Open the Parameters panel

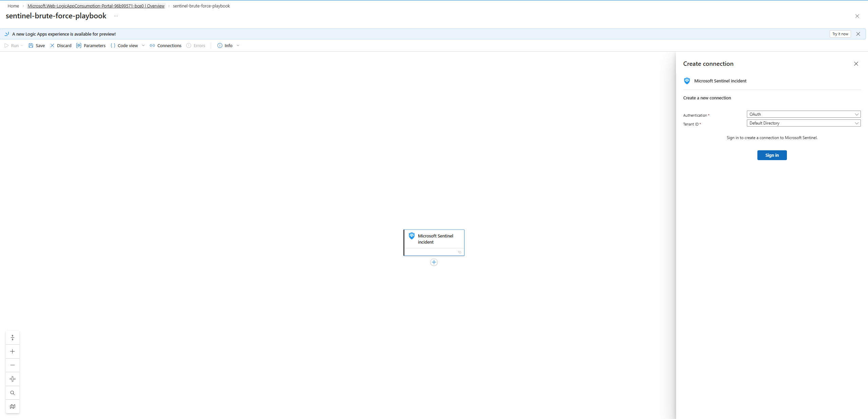tap(91, 45)
